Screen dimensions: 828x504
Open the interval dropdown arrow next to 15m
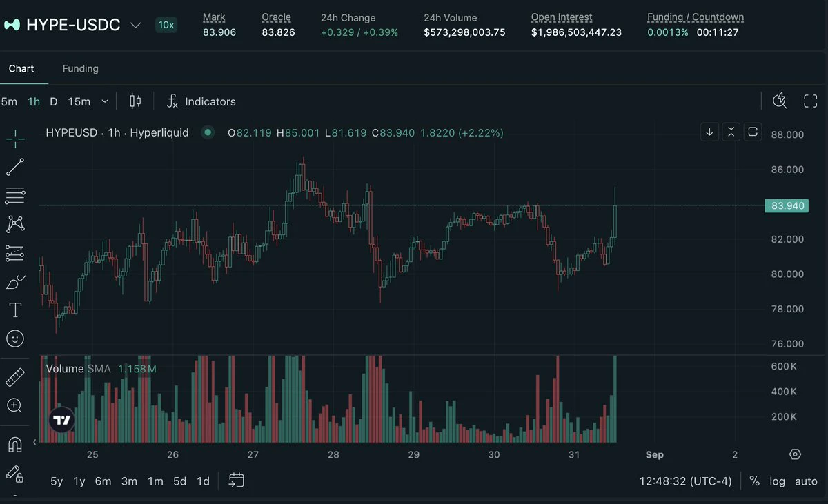105,101
